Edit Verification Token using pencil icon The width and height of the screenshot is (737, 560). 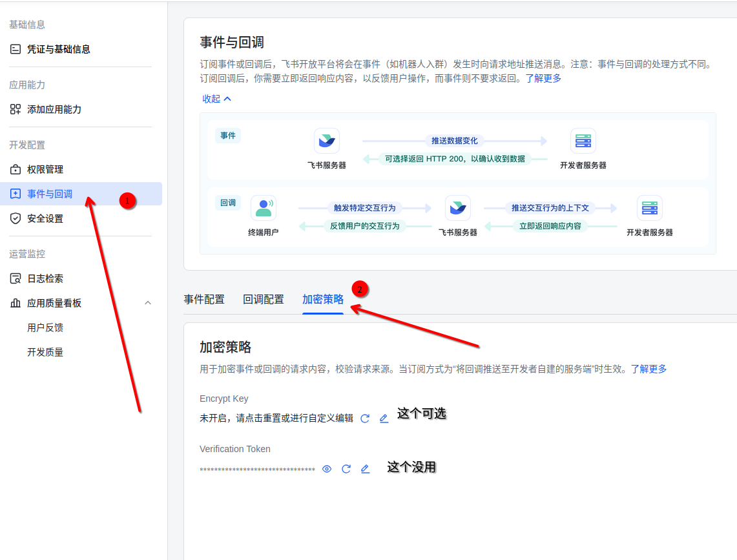pos(365,469)
